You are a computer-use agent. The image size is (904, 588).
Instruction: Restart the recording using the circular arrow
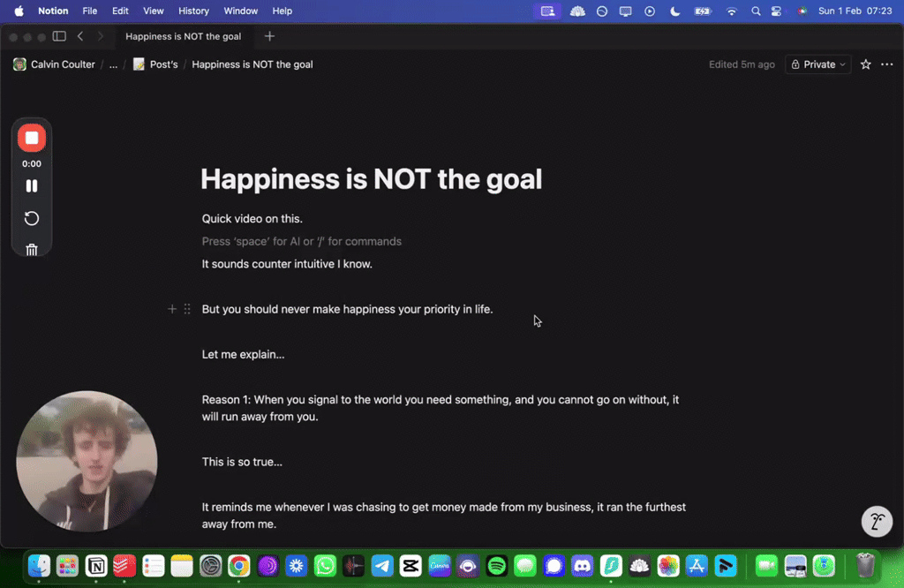click(32, 218)
